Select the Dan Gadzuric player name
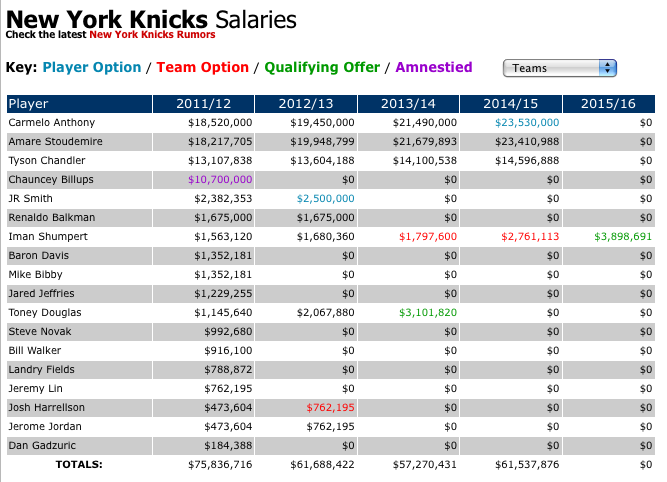 click(x=42, y=445)
